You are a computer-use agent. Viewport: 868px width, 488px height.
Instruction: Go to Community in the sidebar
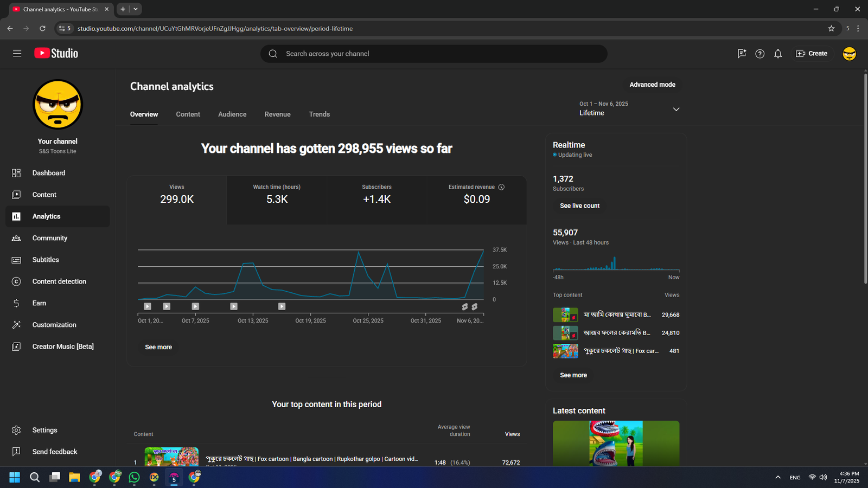click(x=58, y=238)
